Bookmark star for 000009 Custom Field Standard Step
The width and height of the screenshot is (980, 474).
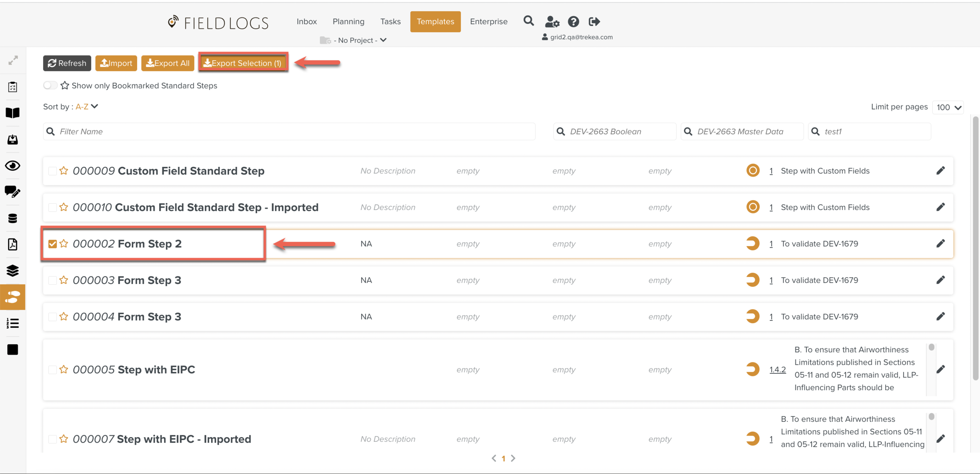(64, 170)
